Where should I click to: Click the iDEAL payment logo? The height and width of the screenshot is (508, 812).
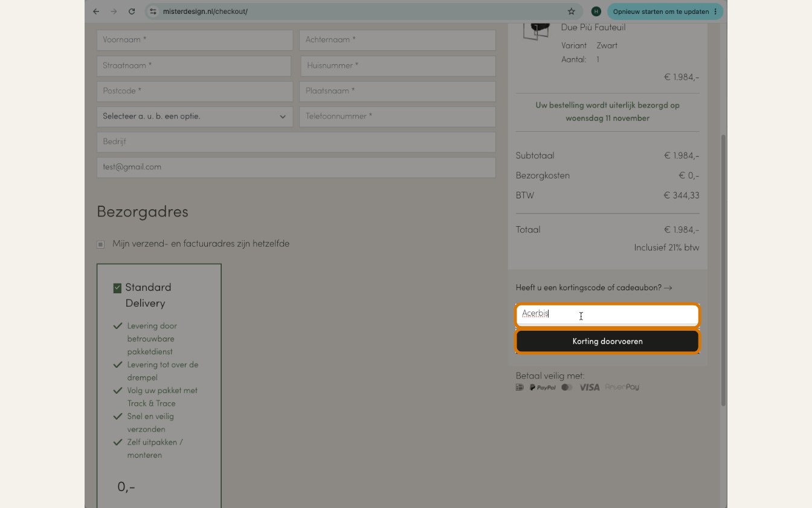tap(520, 387)
